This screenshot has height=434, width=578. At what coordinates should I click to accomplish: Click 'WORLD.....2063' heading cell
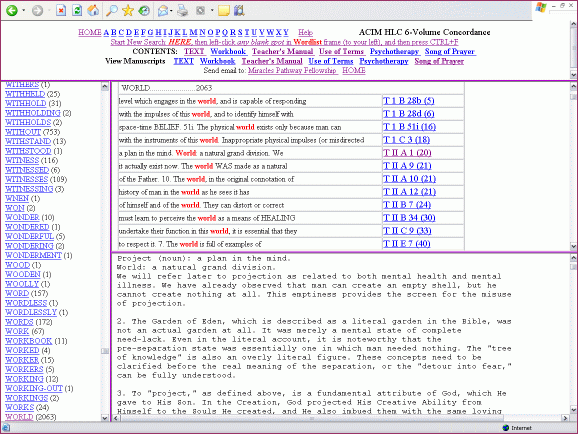coord(291,88)
